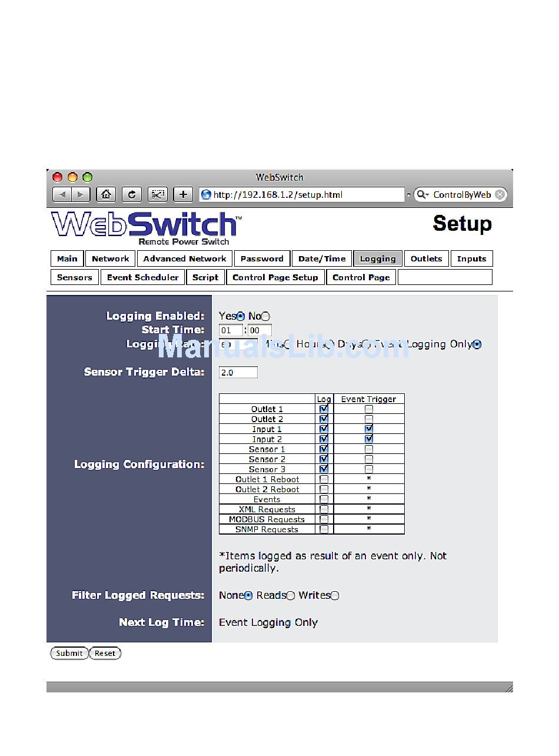The width and height of the screenshot is (559, 756).
Task: Select the Hours logging rate option
Action: click(330, 344)
